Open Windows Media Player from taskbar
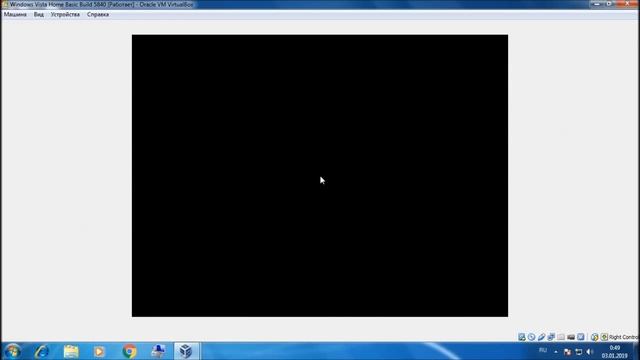Image resolution: width=640 pixels, height=360 pixels. (x=99, y=351)
